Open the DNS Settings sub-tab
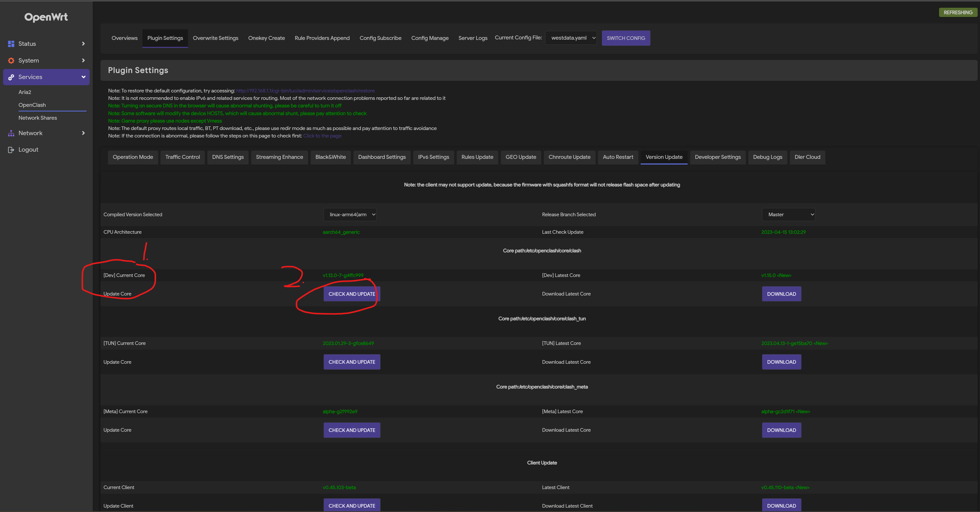Viewport: 980px width, 512px height. pos(228,157)
